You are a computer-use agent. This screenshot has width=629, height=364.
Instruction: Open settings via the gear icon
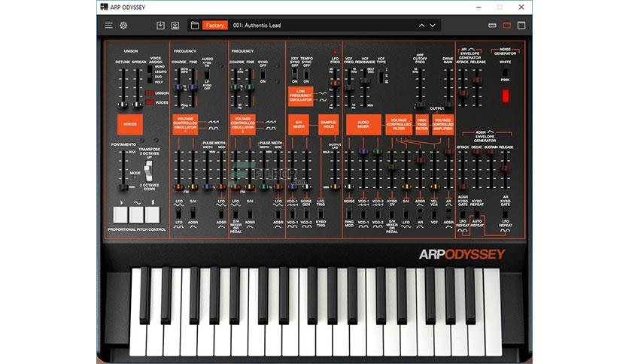(123, 26)
